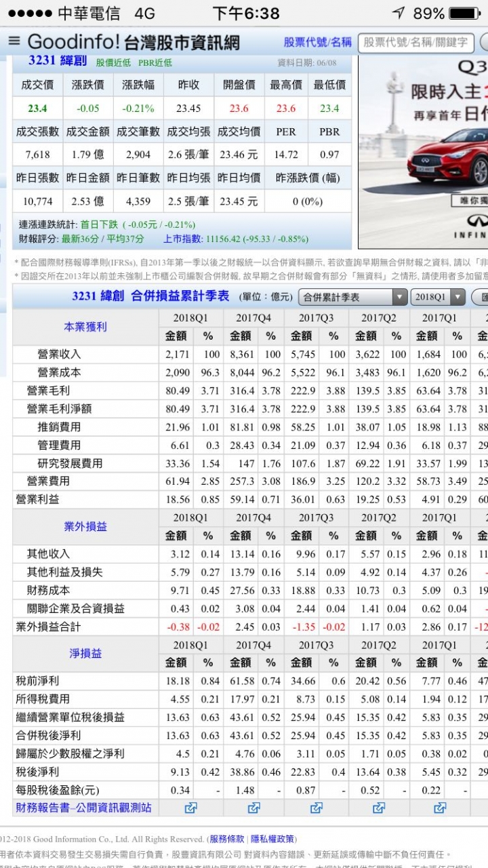Click the 2017Q3 業外損益合計 value -1.35

304,627
